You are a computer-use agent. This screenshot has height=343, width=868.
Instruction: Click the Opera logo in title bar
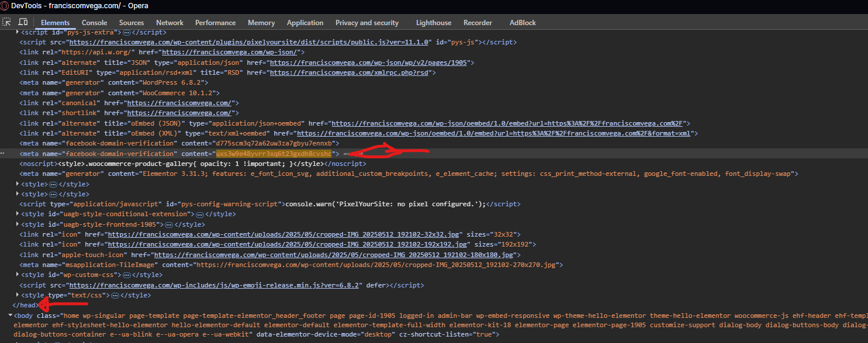(5, 6)
